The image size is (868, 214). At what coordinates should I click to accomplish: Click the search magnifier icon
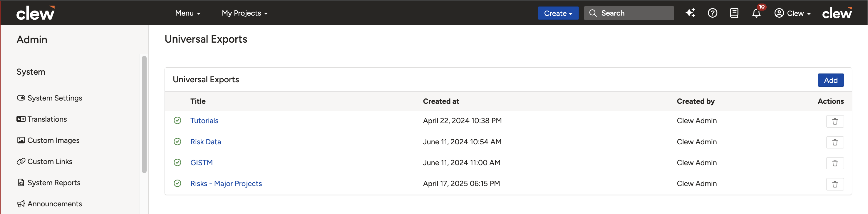click(x=593, y=13)
